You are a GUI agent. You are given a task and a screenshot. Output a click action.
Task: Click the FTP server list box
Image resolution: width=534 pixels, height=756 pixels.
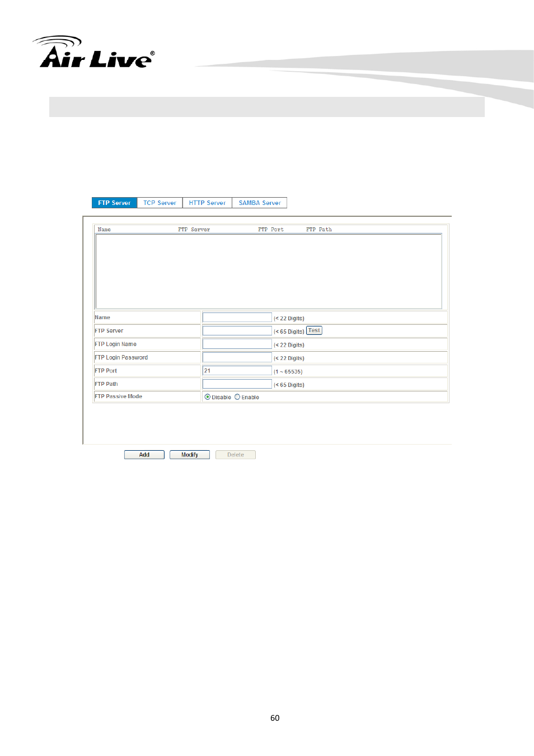pyautogui.click(x=269, y=271)
